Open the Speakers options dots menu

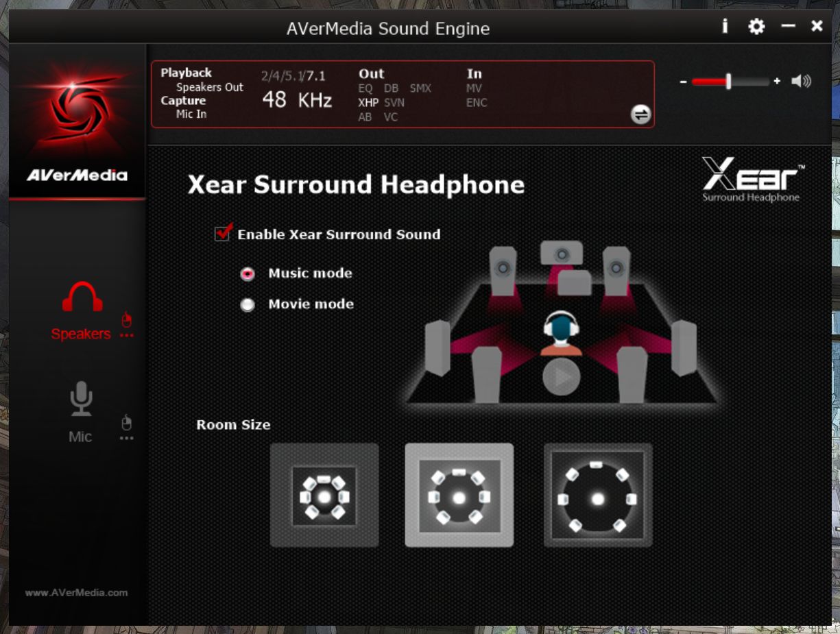click(126, 336)
